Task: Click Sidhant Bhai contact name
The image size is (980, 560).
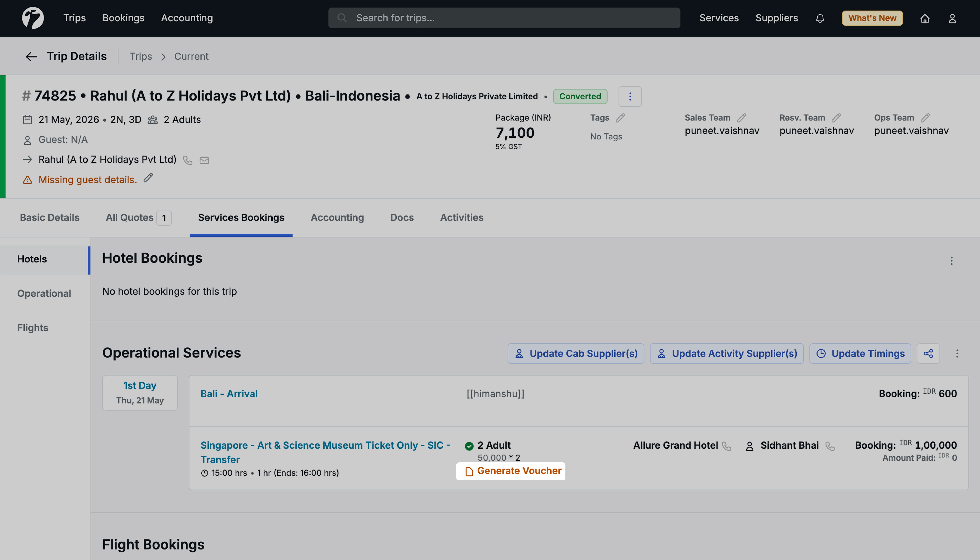Action: click(789, 445)
